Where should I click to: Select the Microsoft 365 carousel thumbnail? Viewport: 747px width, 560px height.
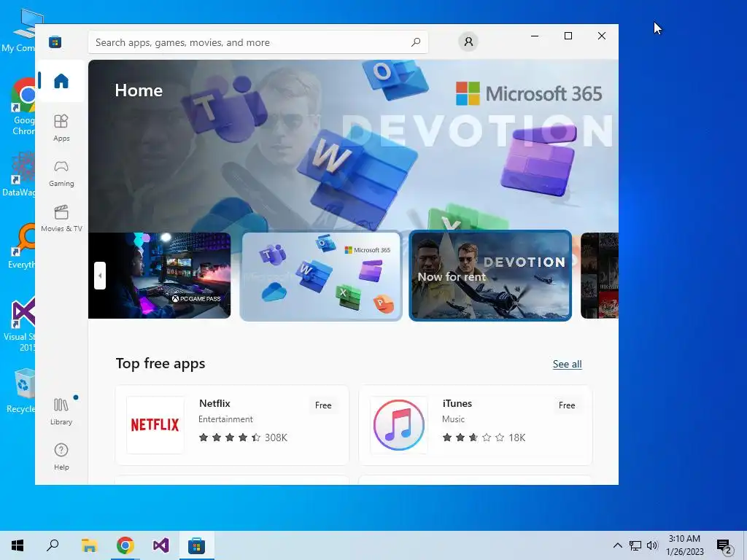point(321,276)
